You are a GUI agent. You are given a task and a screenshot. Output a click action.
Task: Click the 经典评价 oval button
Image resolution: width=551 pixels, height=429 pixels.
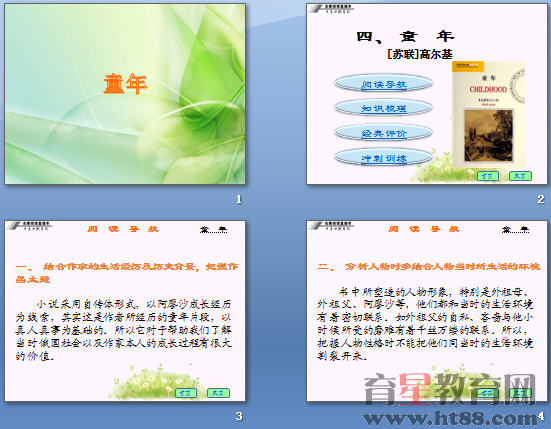383,133
